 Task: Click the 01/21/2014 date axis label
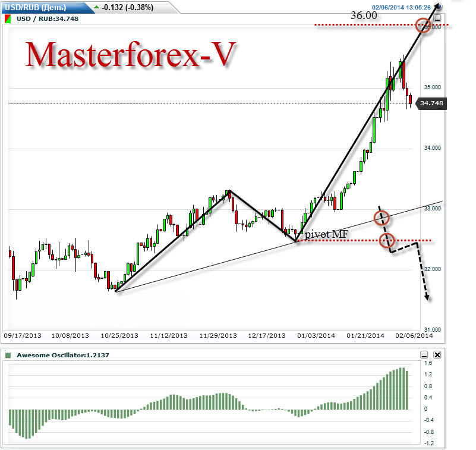coord(365,335)
